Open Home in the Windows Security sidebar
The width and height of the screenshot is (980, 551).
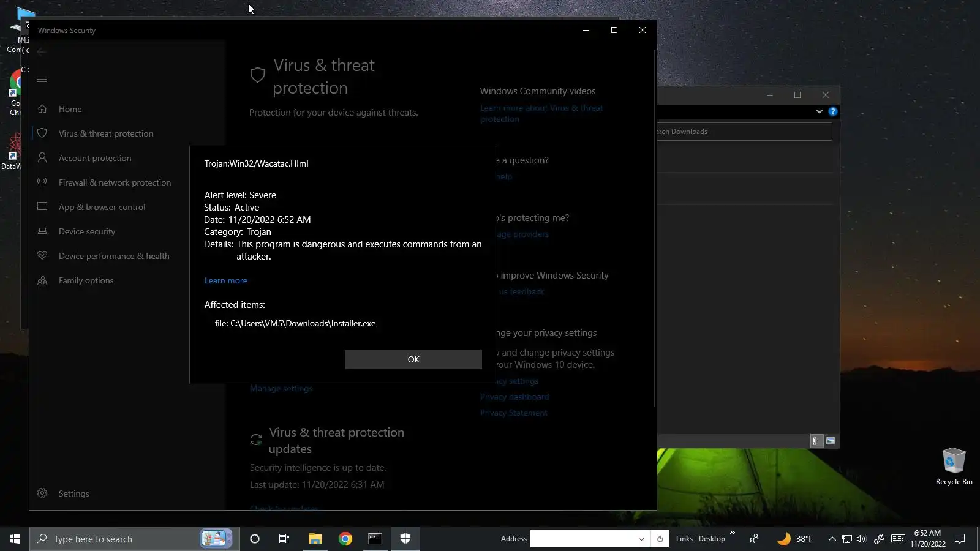pos(70,109)
